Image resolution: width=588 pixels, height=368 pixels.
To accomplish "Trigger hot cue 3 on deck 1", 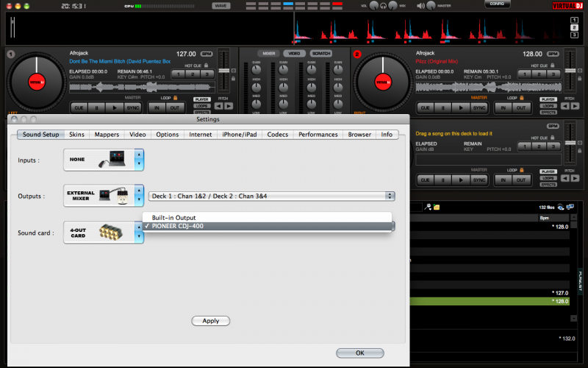I will pyautogui.click(x=207, y=74).
